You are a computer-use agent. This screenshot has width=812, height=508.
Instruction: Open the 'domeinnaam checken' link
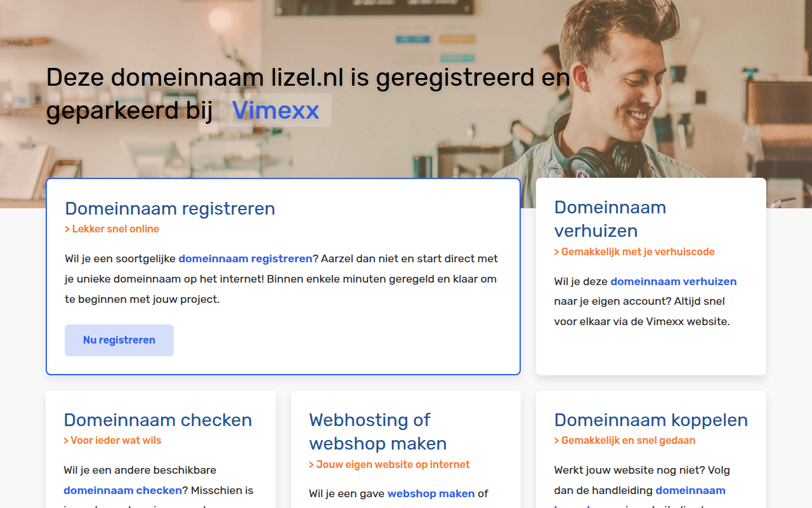[123, 490]
